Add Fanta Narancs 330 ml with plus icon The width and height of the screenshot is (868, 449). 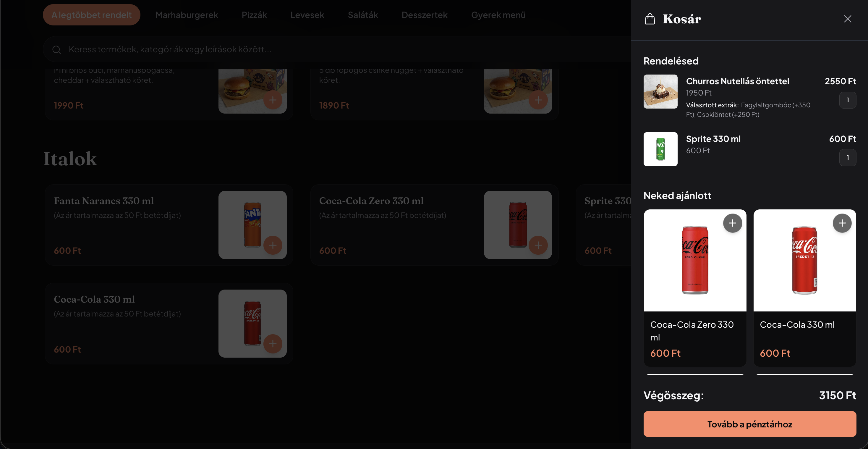[273, 245]
